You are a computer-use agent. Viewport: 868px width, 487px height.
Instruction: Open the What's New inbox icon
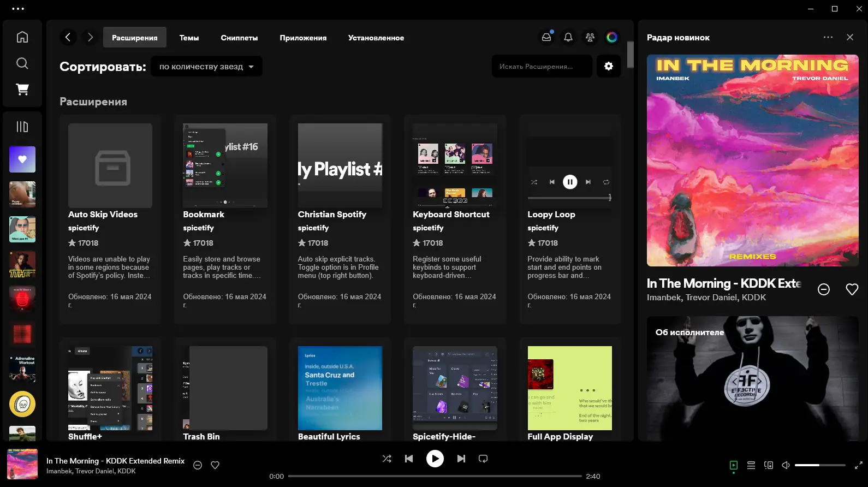(546, 37)
